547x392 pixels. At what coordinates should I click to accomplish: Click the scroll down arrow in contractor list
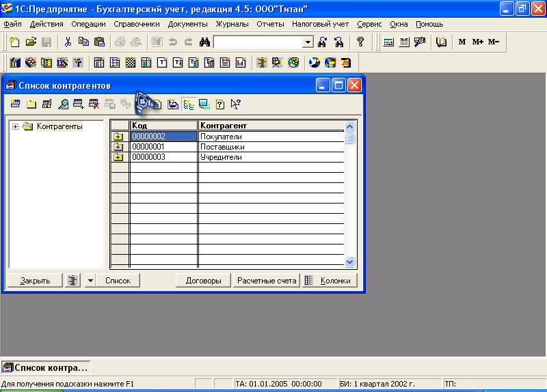click(x=349, y=262)
